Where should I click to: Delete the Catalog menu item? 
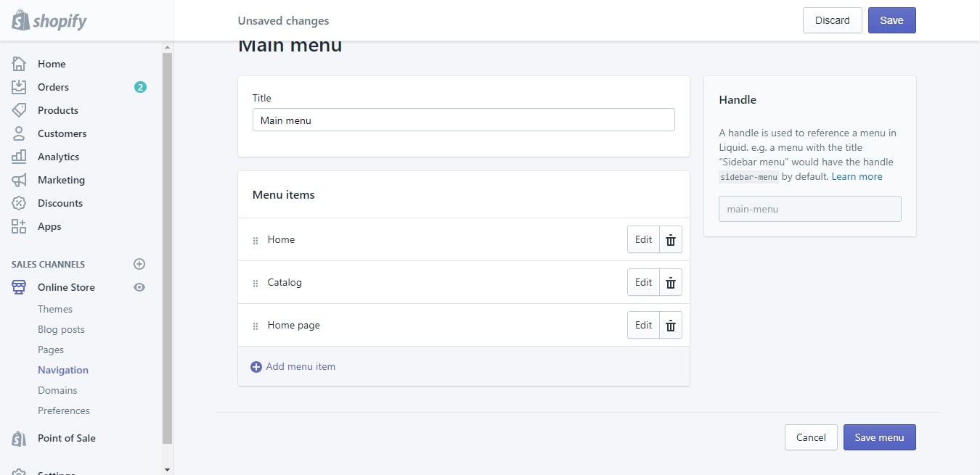pos(671,282)
